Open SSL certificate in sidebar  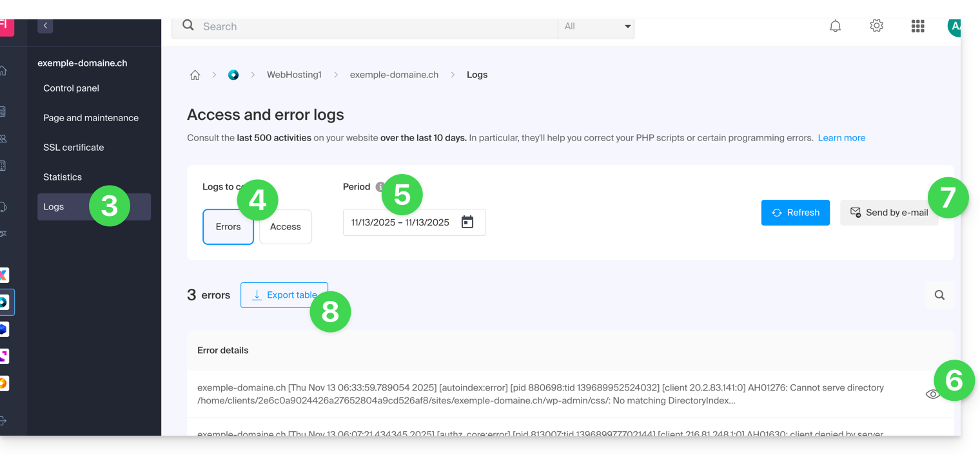[x=73, y=148]
